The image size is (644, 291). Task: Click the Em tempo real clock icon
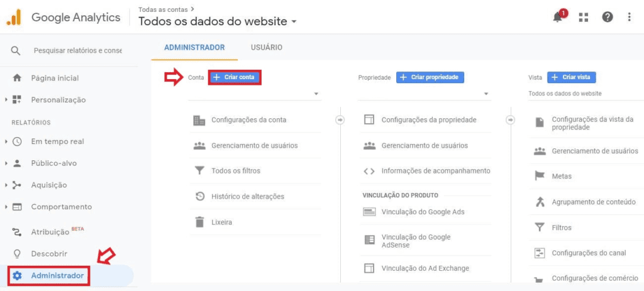pos(17,141)
